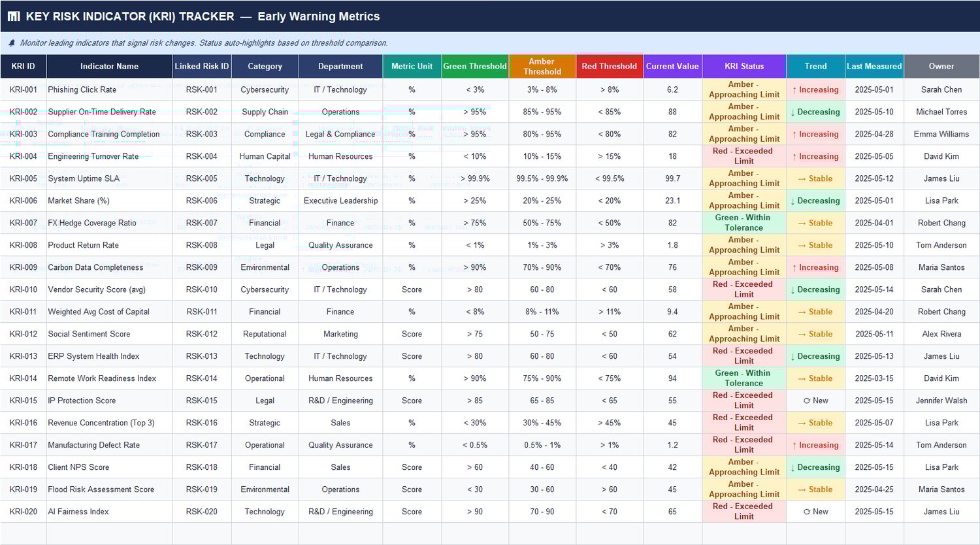Click the Red status cell for Engineering Turnover Rate
980x545 pixels.
coord(743,156)
